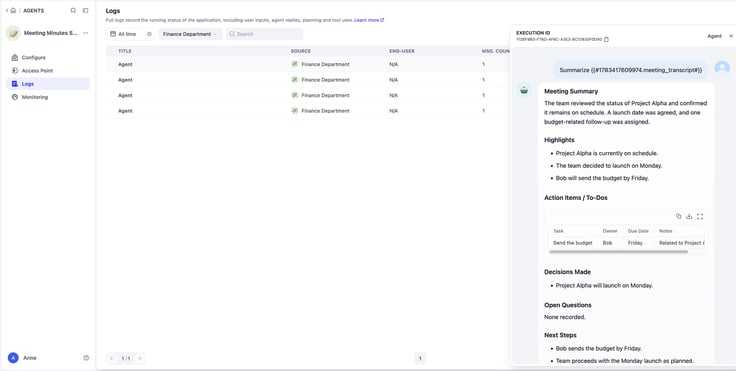Click the agent bot avatar icon
Screen dimensions: 736x371
524,90
